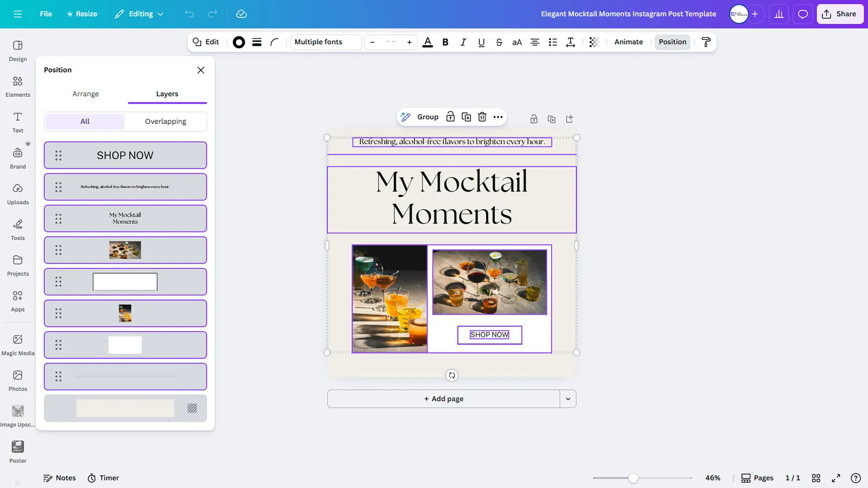This screenshot has width=868, height=488.
Task: Click the transparency checkerboard icon
Action: [x=594, y=42]
